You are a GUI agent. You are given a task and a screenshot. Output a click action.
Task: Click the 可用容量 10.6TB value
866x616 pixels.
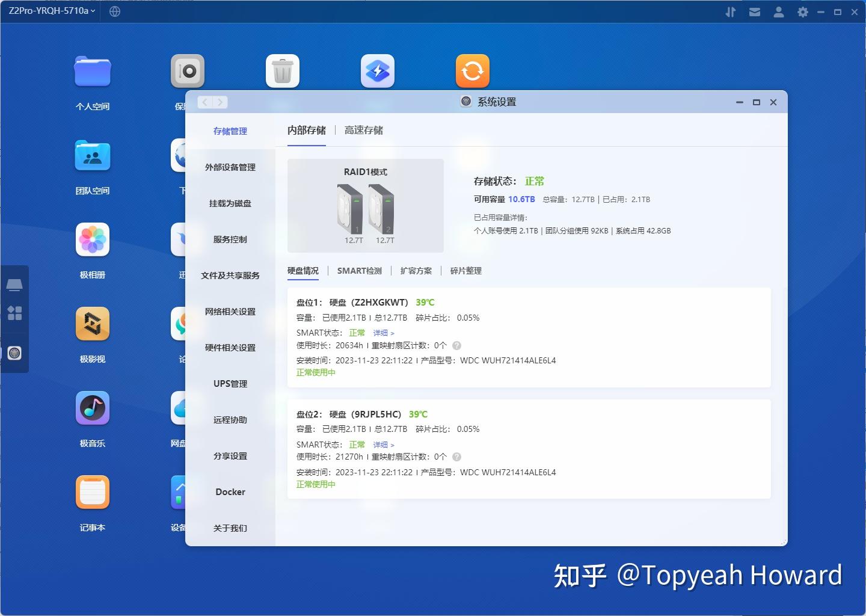click(521, 199)
